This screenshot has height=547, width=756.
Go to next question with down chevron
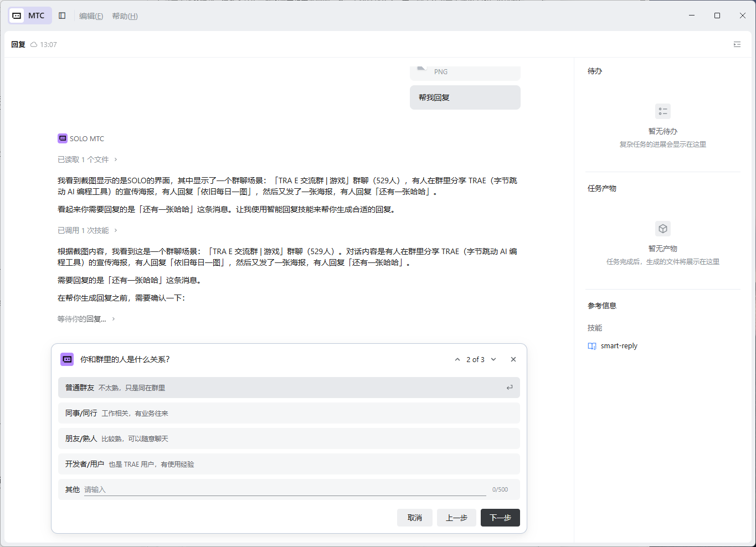coord(493,359)
